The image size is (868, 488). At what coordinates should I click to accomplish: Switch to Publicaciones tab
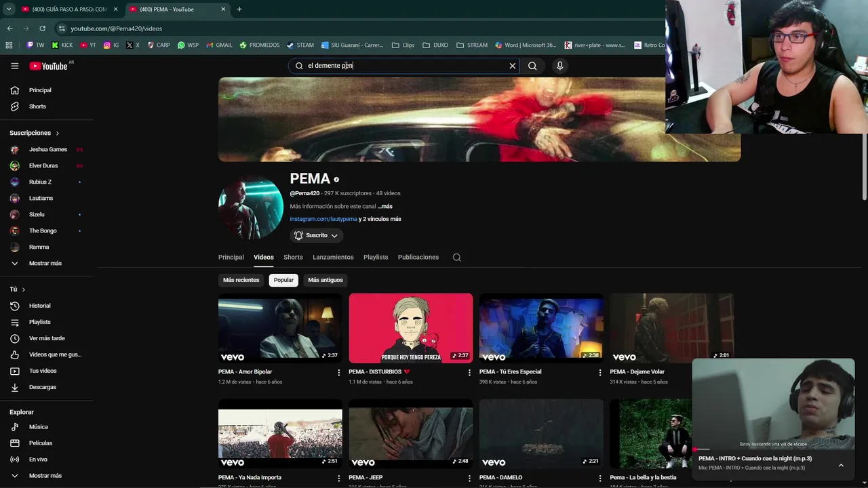pos(418,258)
